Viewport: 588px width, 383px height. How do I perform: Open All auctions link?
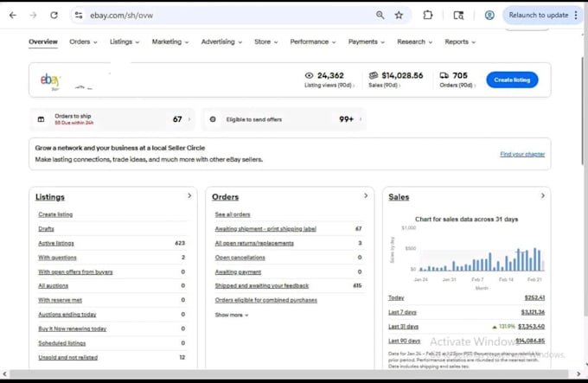[54, 285]
